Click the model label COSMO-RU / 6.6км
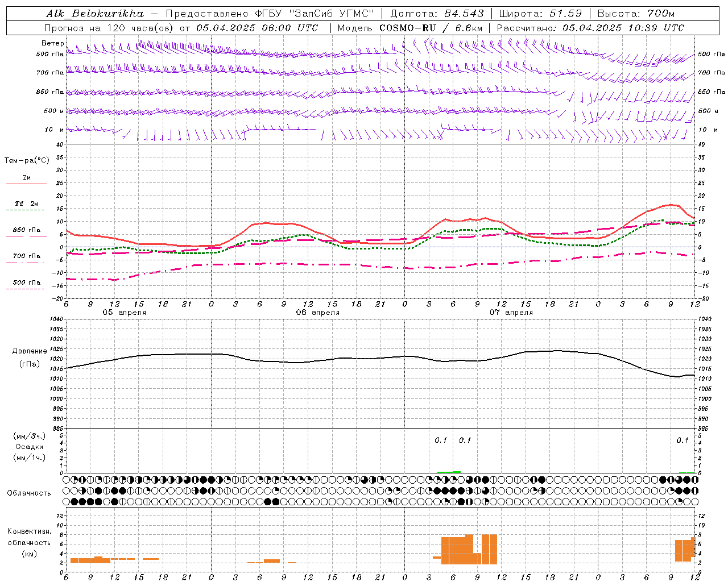 coord(431,28)
